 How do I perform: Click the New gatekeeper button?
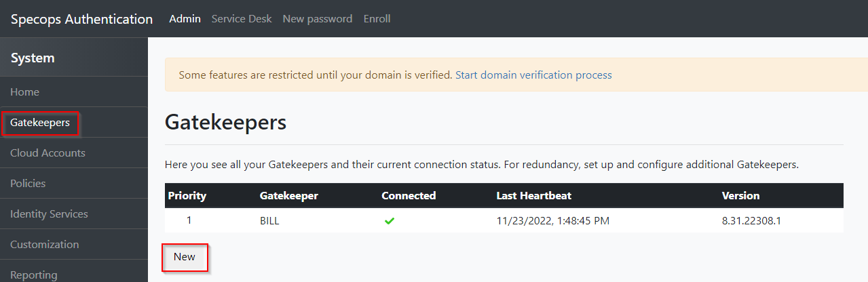(x=185, y=257)
